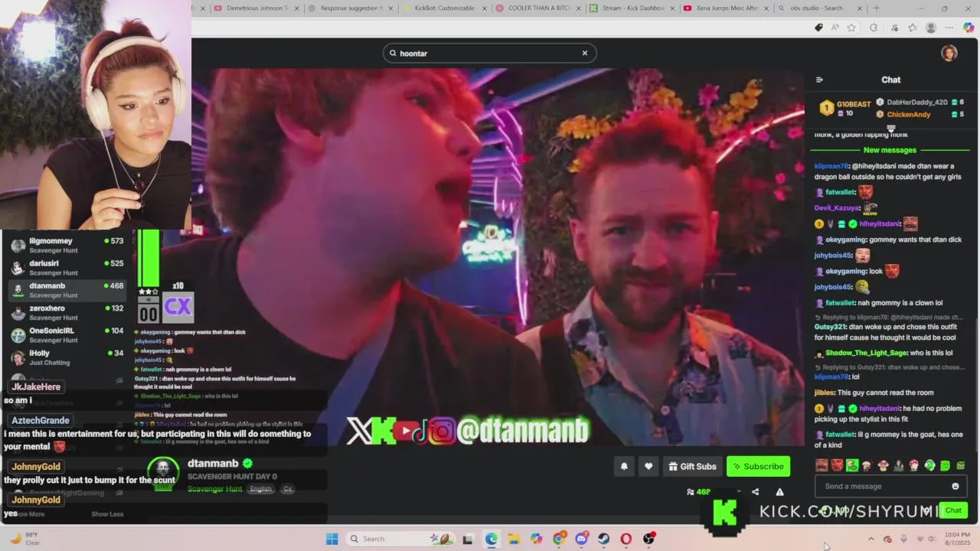Open the browser profile icon in the toolbar

pos(931,28)
